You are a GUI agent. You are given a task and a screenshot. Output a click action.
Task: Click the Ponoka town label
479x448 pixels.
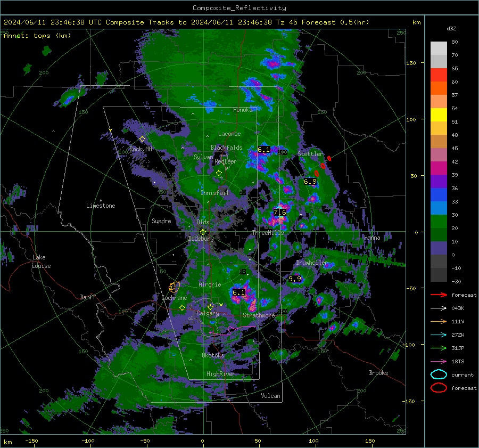click(x=243, y=110)
